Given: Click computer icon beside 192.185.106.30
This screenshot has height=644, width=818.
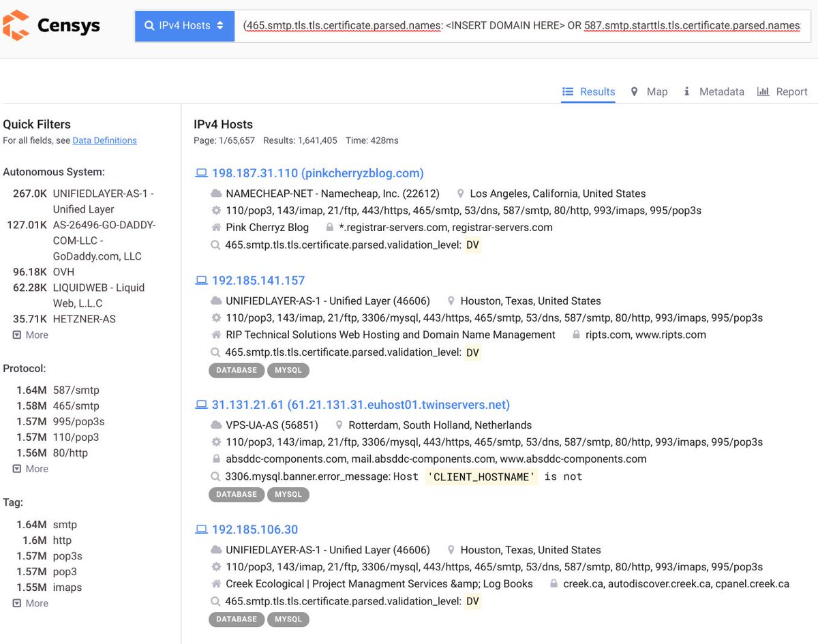Looking at the screenshot, I should click(x=201, y=530).
